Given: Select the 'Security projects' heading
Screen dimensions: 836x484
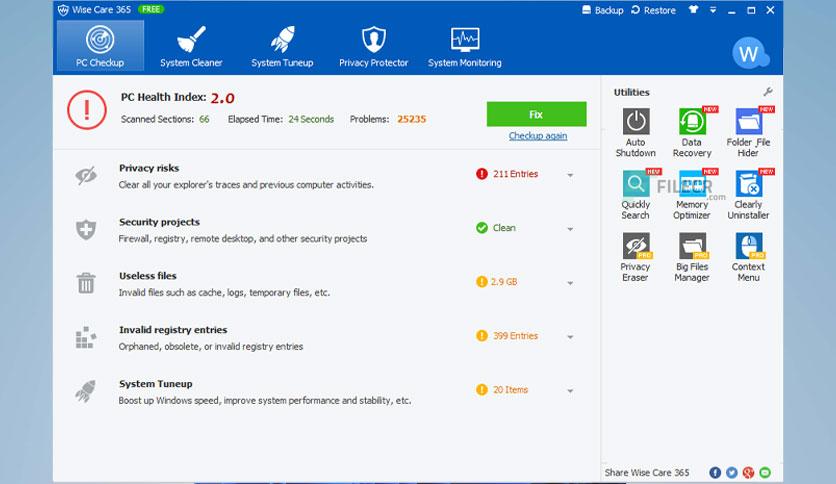Looking at the screenshot, I should coord(159,222).
